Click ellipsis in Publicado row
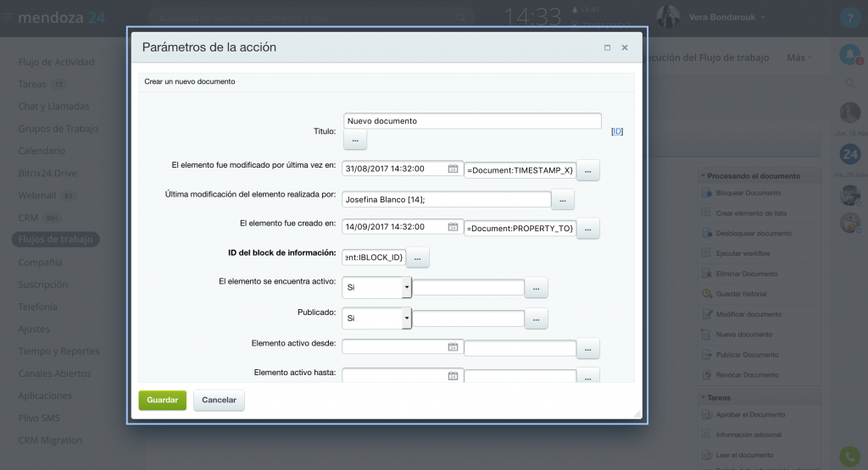 [536, 319]
